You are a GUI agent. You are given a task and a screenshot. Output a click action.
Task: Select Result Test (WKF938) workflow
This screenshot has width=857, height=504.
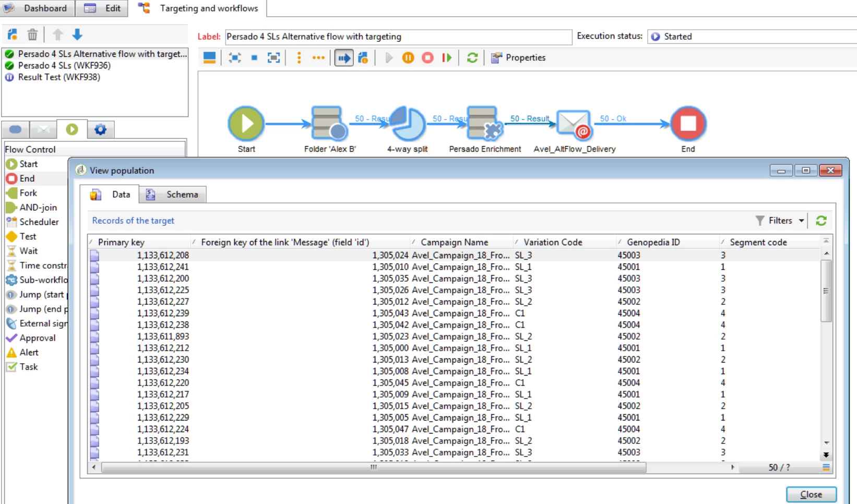click(59, 77)
